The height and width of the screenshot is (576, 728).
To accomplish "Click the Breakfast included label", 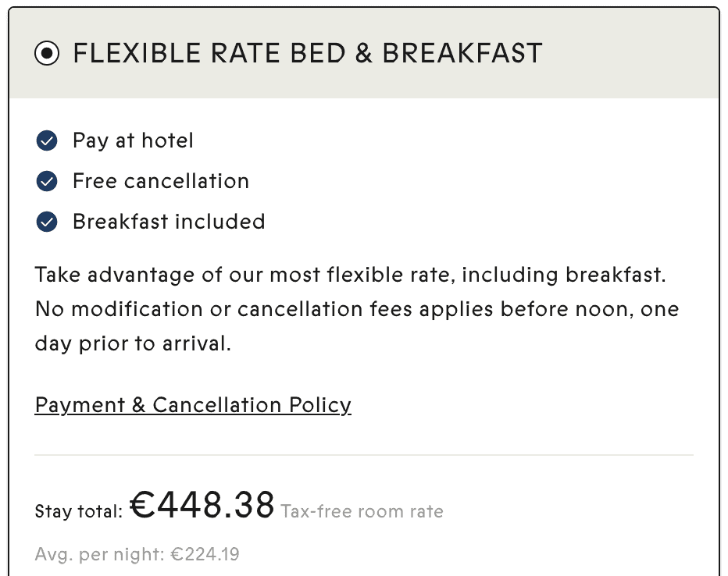I will [x=169, y=222].
